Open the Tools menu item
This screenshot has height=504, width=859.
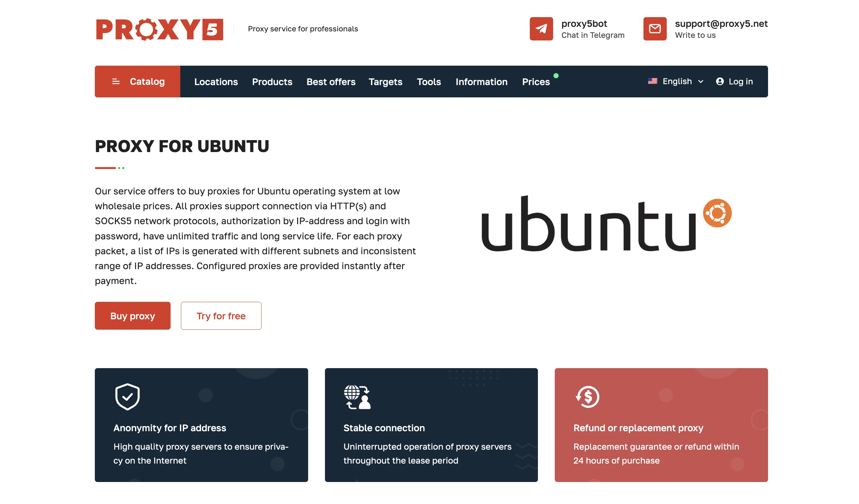[x=429, y=82]
